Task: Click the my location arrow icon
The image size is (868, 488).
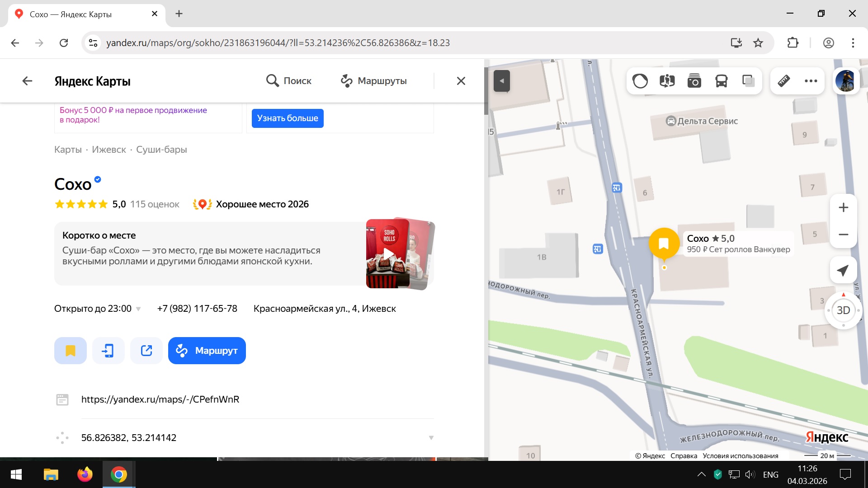Action: click(x=843, y=271)
